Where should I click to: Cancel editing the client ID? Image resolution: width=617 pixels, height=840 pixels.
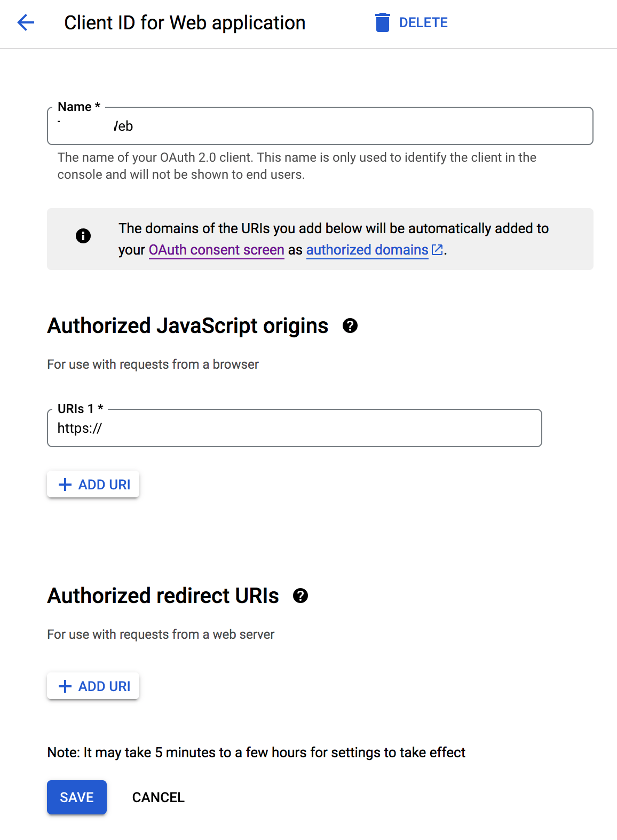pos(158,797)
